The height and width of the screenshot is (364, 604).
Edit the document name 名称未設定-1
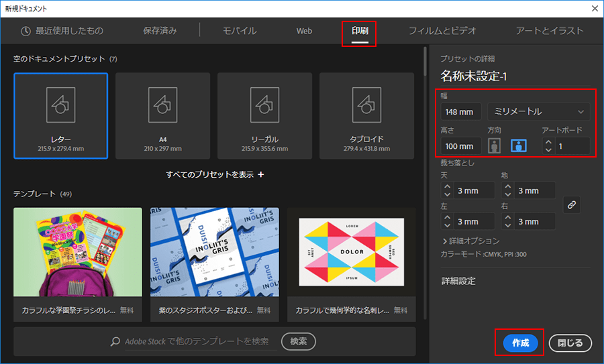click(x=473, y=76)
